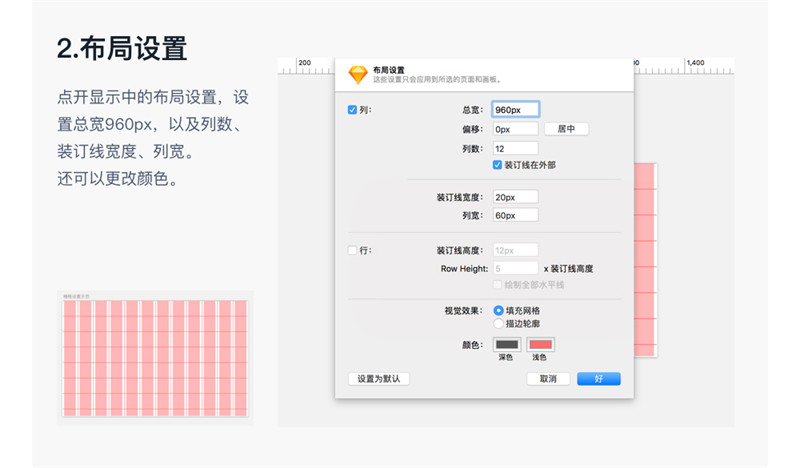Viewport: 800px width, 468px height.
Task: Uncheck the 装订线在外部 checkbox
Action: (498, 165)
